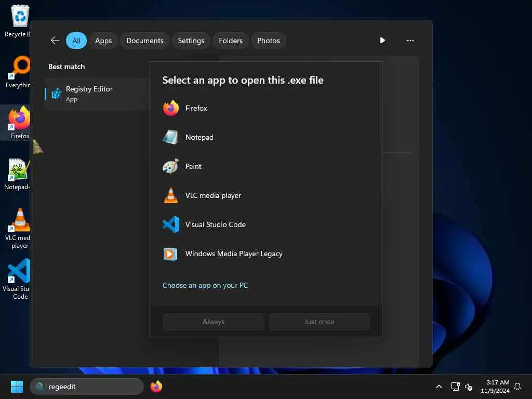Click the muted volume tray icon
532x399 pixels.
469,387
